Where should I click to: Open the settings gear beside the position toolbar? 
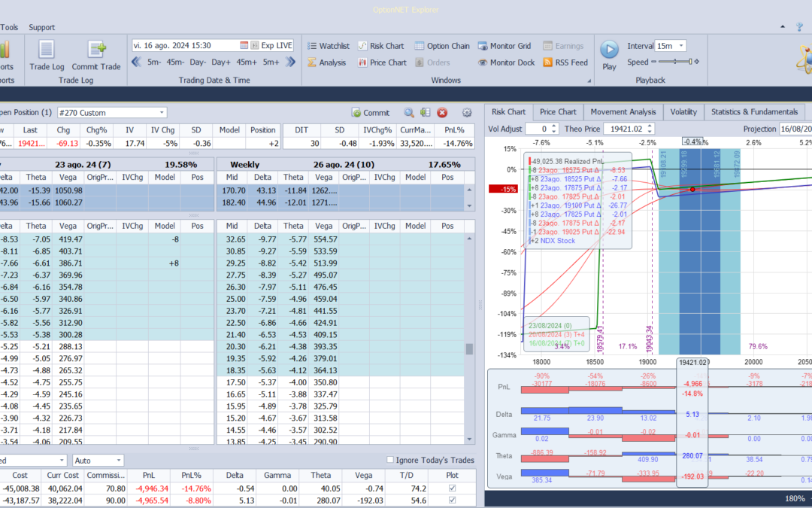point(466,113)
